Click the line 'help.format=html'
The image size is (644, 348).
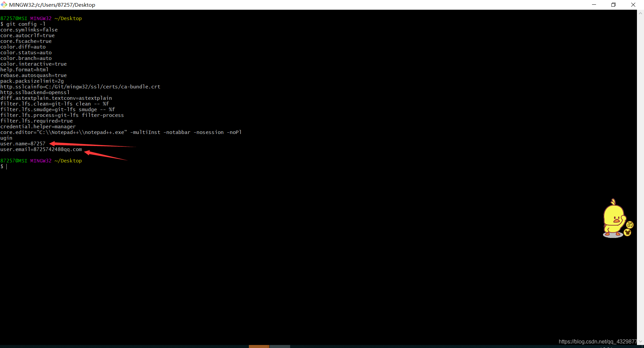pos(24,70)
